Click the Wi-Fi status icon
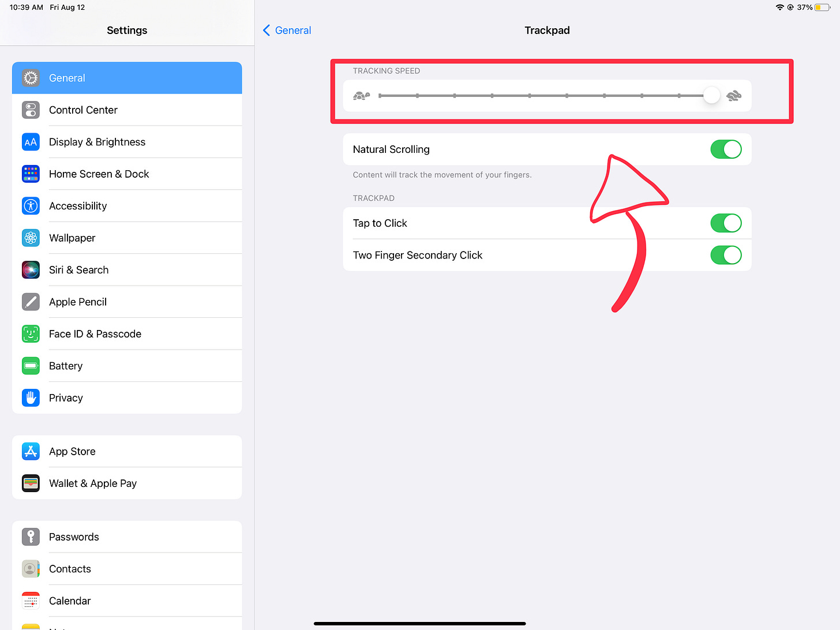The width and height of the screenshot is (840, 630). 779,7
